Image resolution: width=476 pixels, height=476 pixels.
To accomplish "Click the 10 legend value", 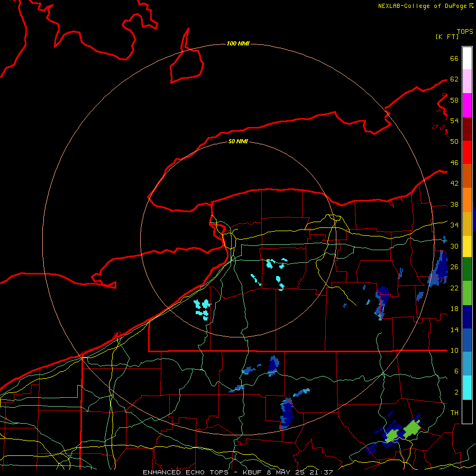I will click(454, 351).
